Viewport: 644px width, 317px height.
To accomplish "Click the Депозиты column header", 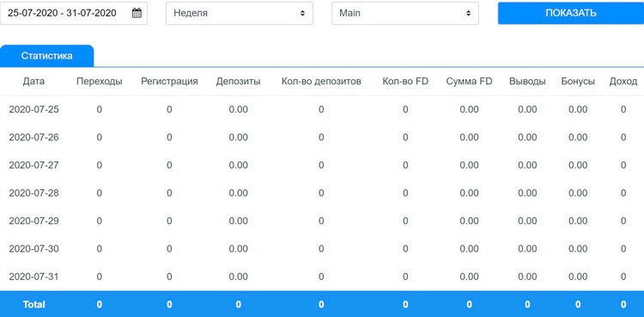I will tap(238, 82).
